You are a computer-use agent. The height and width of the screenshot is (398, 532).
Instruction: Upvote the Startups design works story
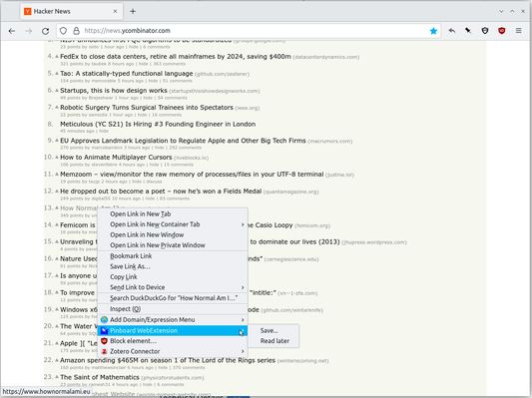point(57,91)
